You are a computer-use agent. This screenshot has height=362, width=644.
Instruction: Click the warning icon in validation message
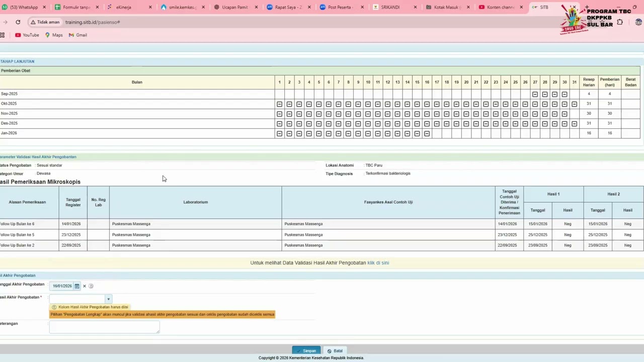(54, 307)
